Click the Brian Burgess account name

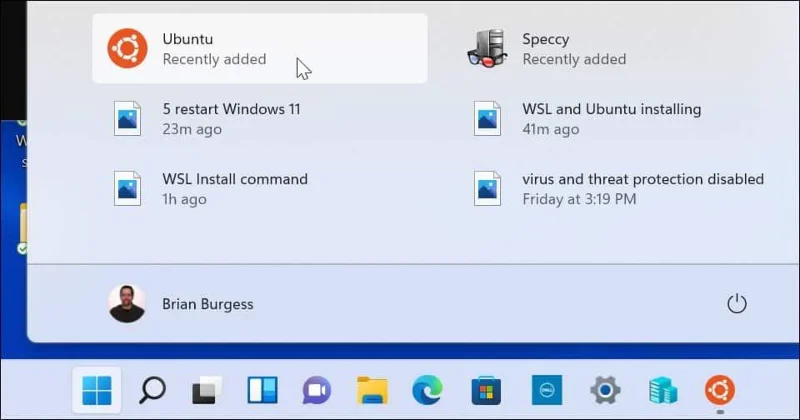208,304
